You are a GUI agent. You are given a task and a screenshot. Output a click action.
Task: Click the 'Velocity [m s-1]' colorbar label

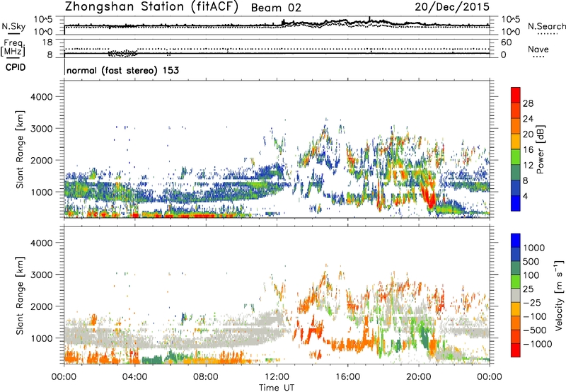559,295
